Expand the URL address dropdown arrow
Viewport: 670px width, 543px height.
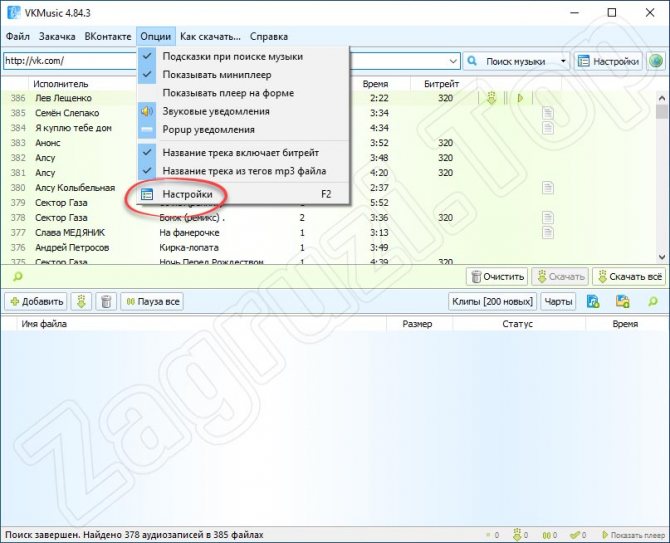453,62
